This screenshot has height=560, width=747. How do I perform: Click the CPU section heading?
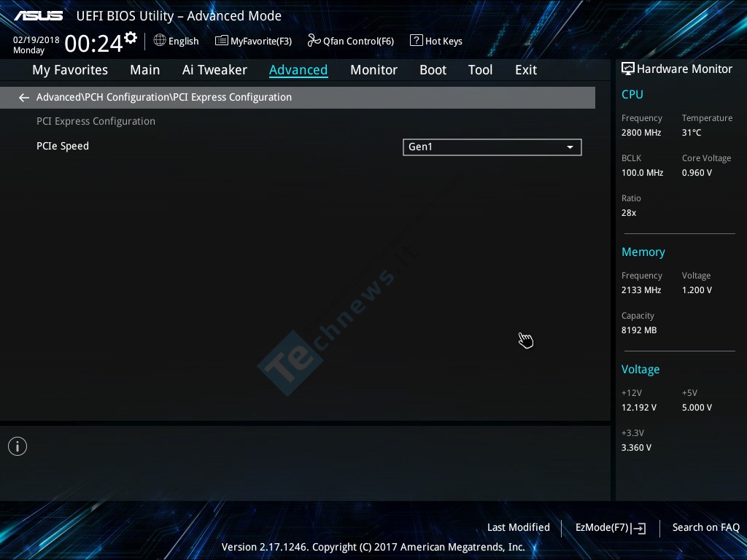coord(632,94)
